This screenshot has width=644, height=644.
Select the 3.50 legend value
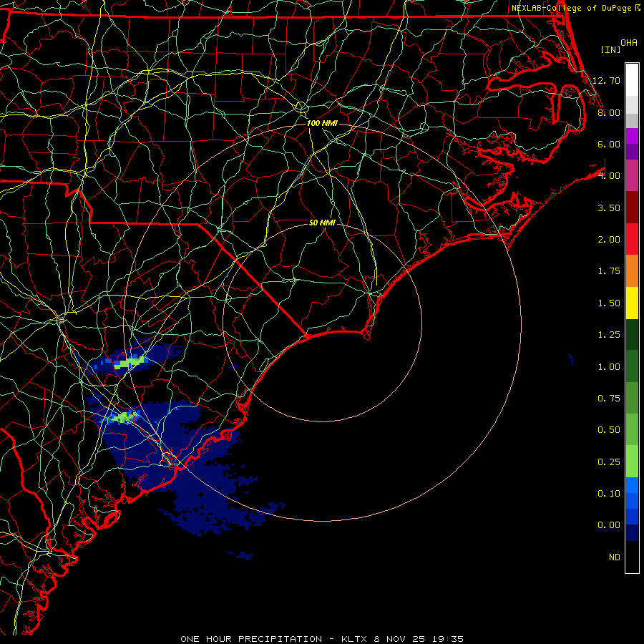click(x=609, y=208)
